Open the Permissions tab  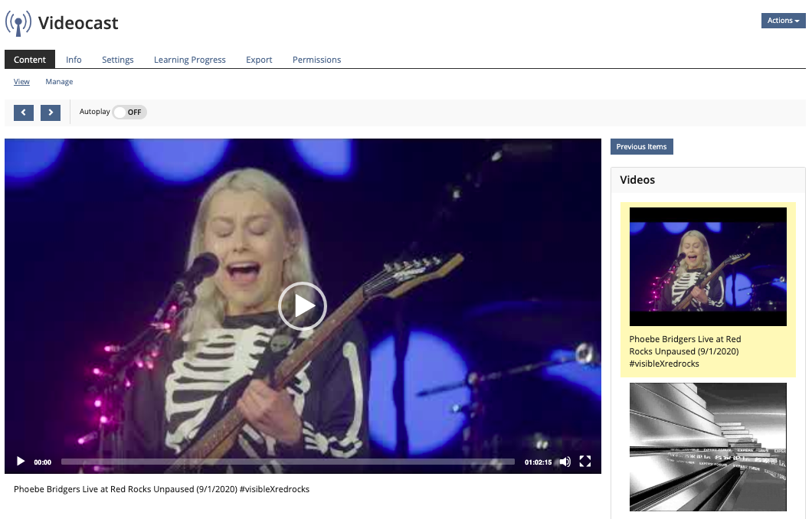pyautogui.click(x=316, y=60)
